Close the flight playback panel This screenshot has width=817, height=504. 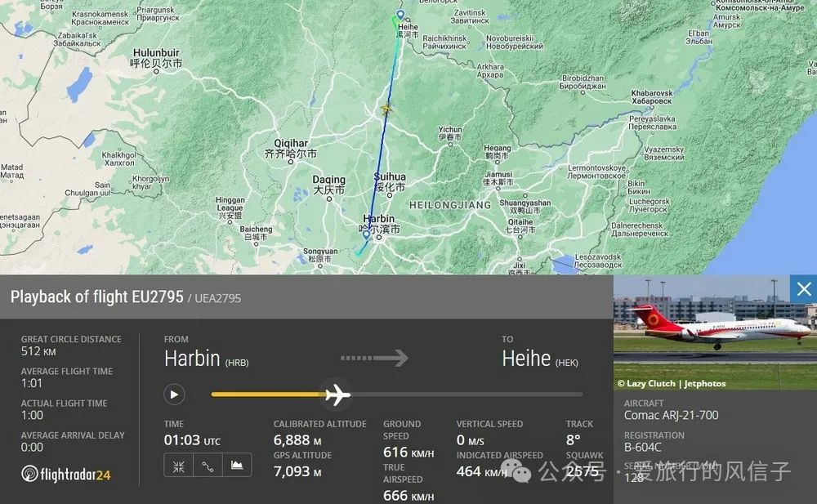tap(803, 288)
